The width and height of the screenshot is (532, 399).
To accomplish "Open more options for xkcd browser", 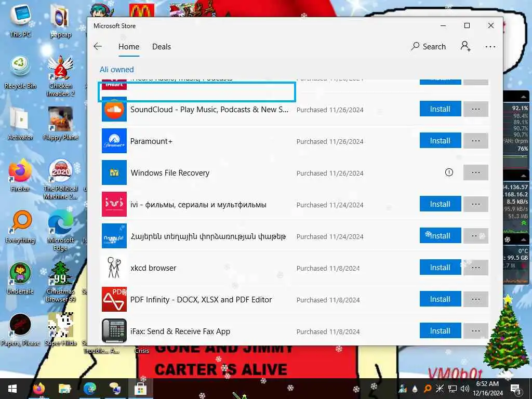I will pos(476,268).
